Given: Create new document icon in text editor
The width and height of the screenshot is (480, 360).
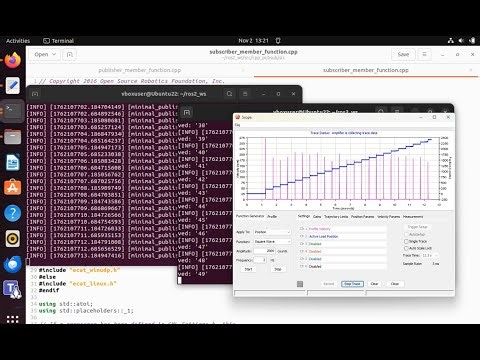Looking at the screenshot, I should coord(70,54).
